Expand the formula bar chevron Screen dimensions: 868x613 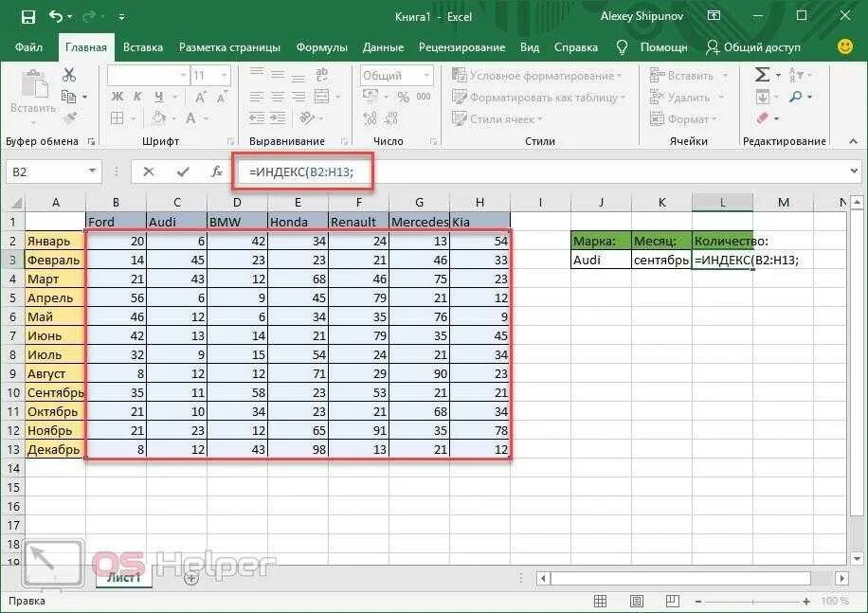pyautogui.click(x=854, y=171)
